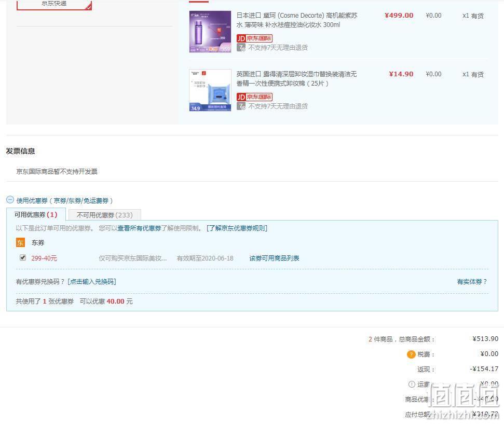This screenshot has width=504, height=424.
Task: Click the orange question mark icon beside 税费
Action: point(411,354)
